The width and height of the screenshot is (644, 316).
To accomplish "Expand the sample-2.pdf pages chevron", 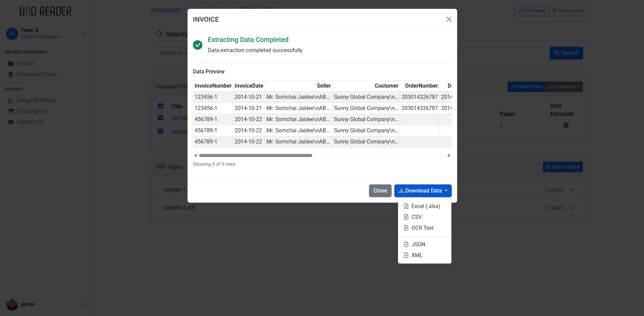I will pyautogui.click(x=572, y=208).
